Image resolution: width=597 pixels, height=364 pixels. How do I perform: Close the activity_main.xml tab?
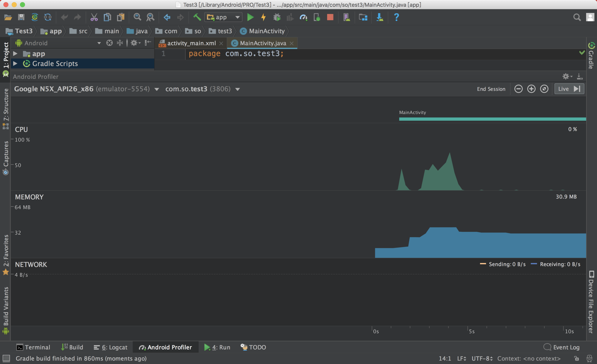pos(221,44)
